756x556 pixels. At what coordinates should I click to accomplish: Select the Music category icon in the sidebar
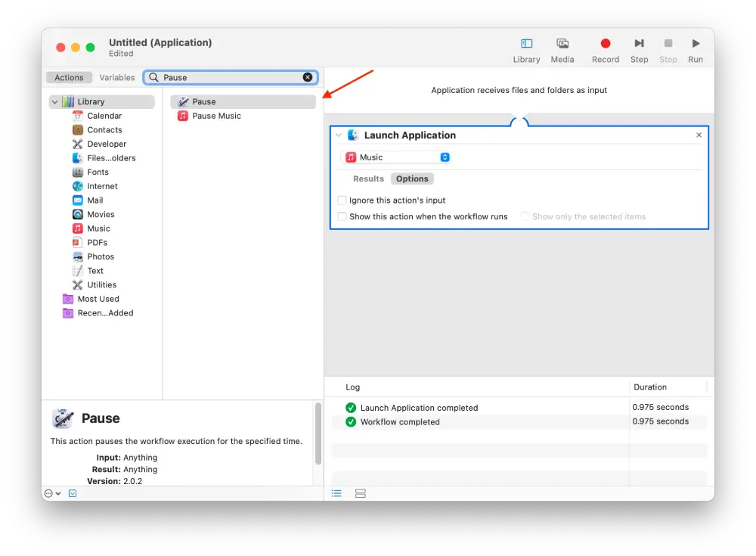tap(78, 228)
